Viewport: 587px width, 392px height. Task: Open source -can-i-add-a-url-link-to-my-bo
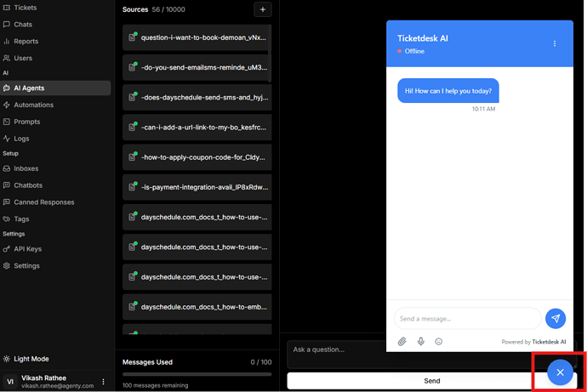coord(197,128)
